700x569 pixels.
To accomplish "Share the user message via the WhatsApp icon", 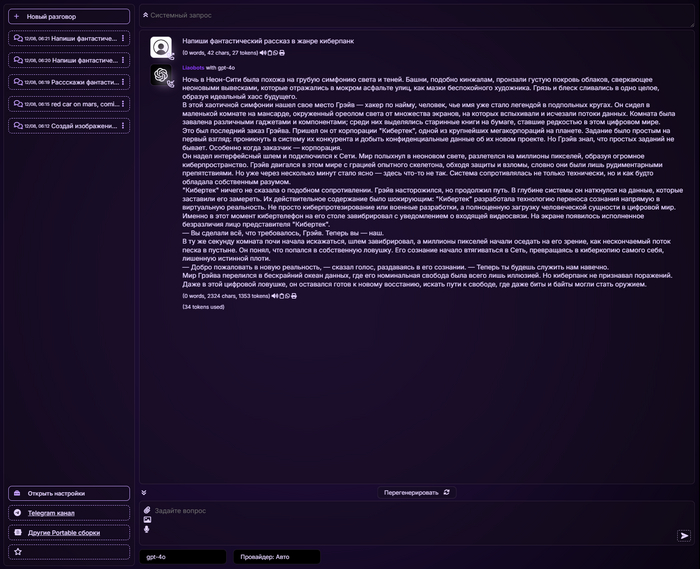I will tap(275, 53).
